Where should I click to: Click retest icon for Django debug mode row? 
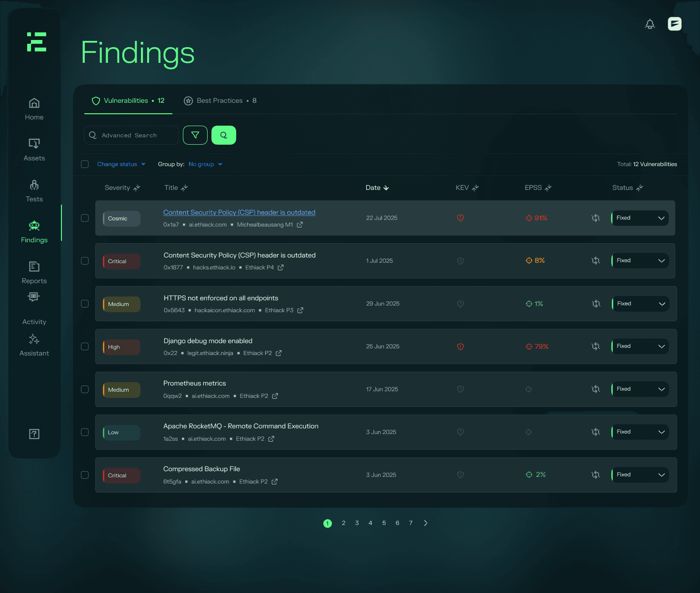[596, 346]
